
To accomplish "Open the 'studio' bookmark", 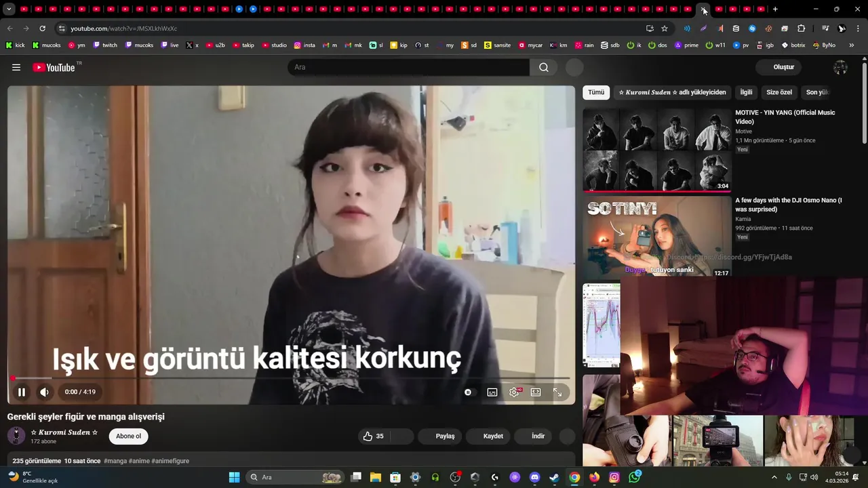I will 274,45.
